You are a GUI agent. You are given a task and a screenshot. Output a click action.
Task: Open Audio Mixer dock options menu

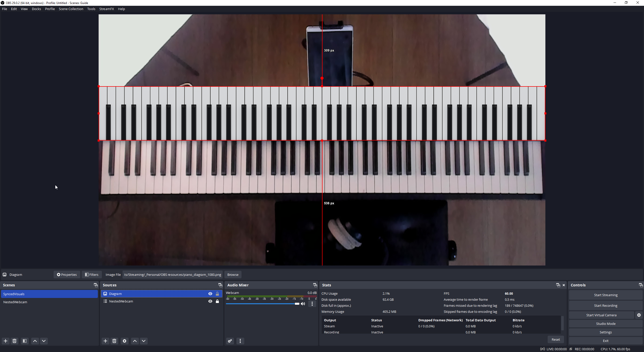pyautogui.click(x=240, y=341)
